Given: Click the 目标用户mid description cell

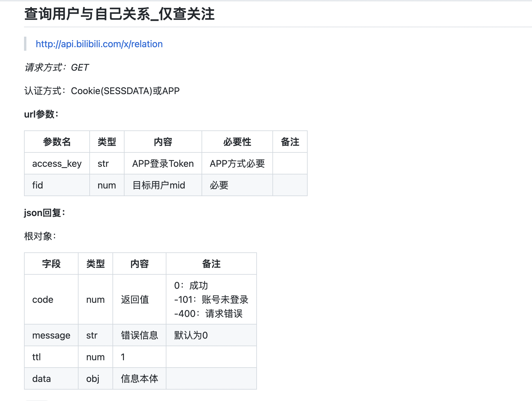Looking at the screenshot, I should (x=159, y=185).
